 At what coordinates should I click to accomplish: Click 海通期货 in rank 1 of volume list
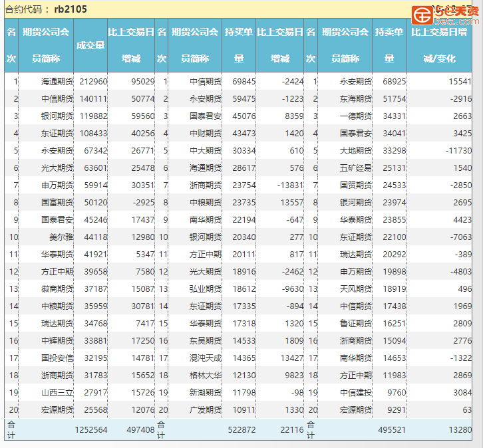(x=57, y=82)
